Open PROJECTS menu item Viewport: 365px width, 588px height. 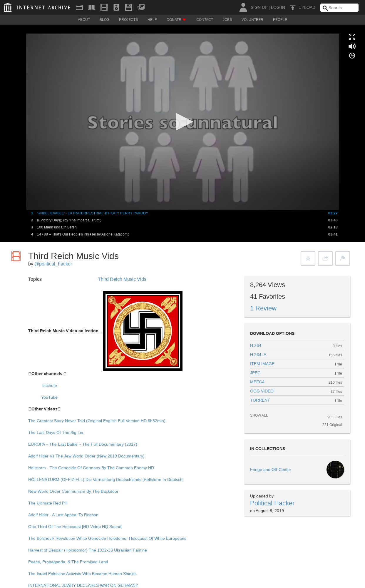click(x=128, y=20)
